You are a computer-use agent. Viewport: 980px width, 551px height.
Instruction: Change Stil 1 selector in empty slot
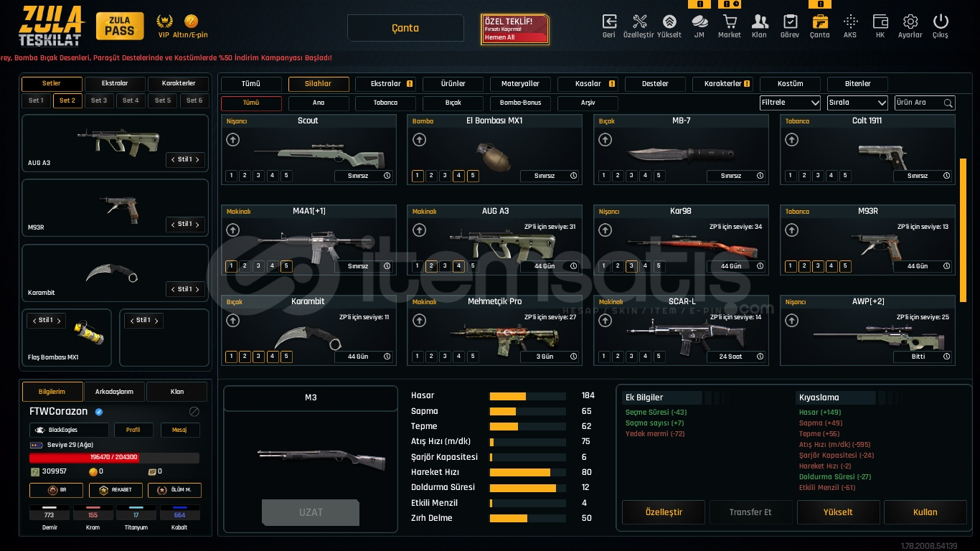tap(143, 320)
